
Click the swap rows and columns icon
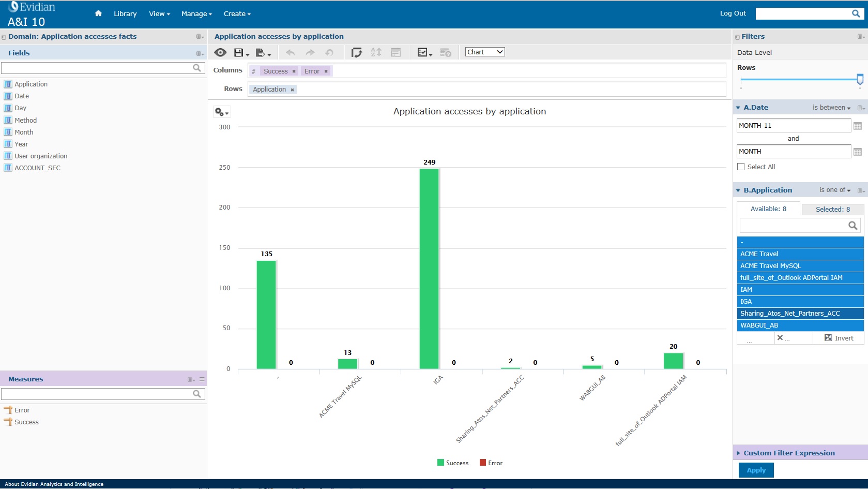click(x=357, y=52)
